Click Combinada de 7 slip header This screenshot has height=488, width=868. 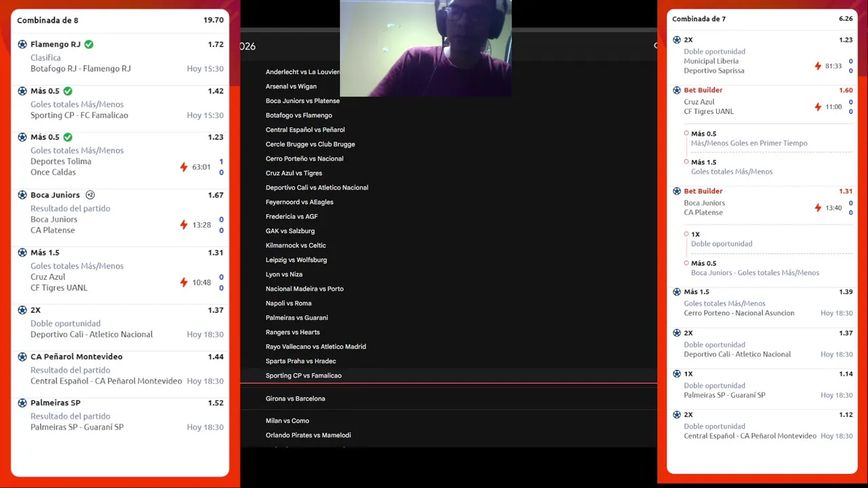pyautogui.click(x=699, y=19)
